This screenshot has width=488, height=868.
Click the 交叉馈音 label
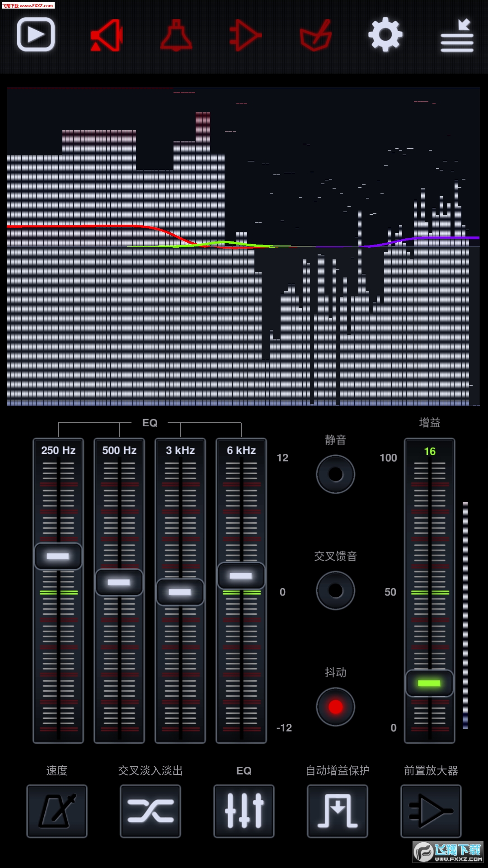pyautogui.click(x=335, y=556)
